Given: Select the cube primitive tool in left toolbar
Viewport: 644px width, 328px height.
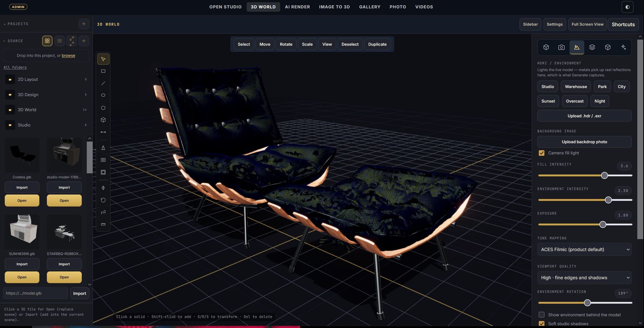Looking at the screenshot, I should [103, 120].
